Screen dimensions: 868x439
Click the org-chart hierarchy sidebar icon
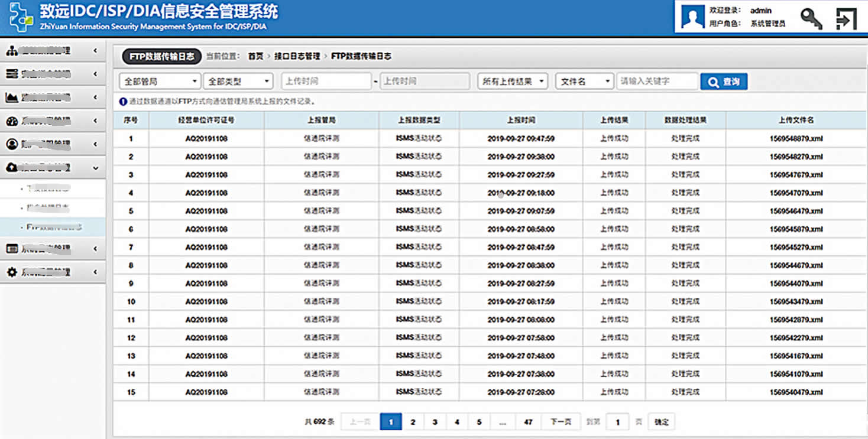(12, 51)
